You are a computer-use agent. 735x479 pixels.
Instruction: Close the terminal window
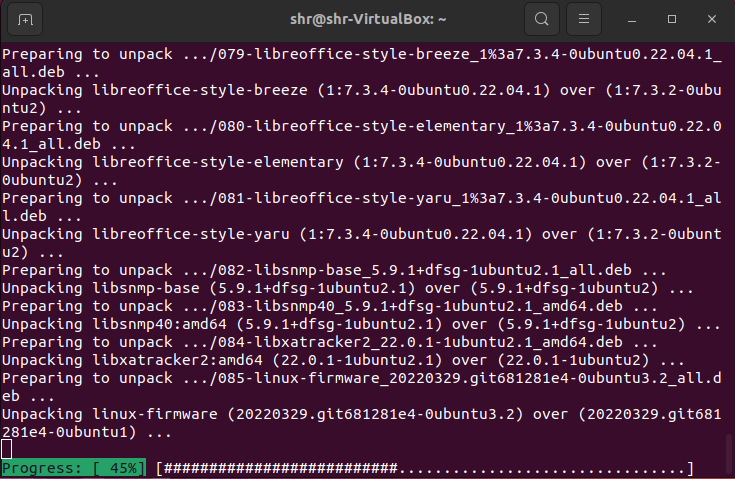712,19
